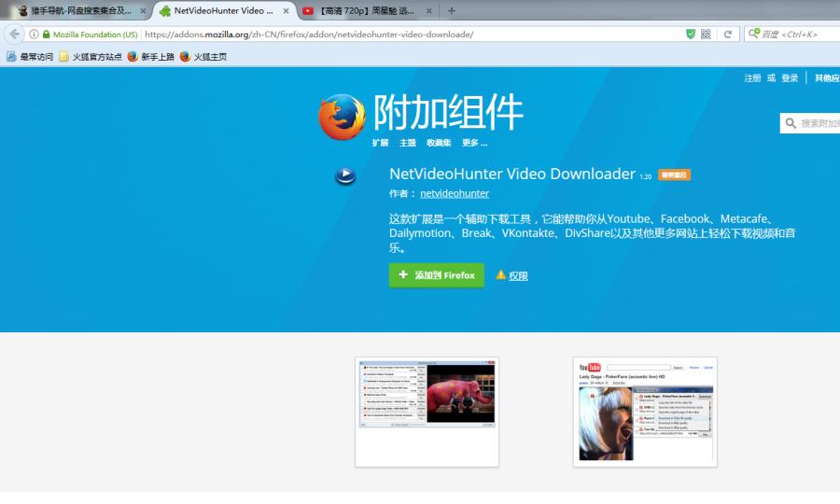Open the Baidu search engine icon

point(754,34)
